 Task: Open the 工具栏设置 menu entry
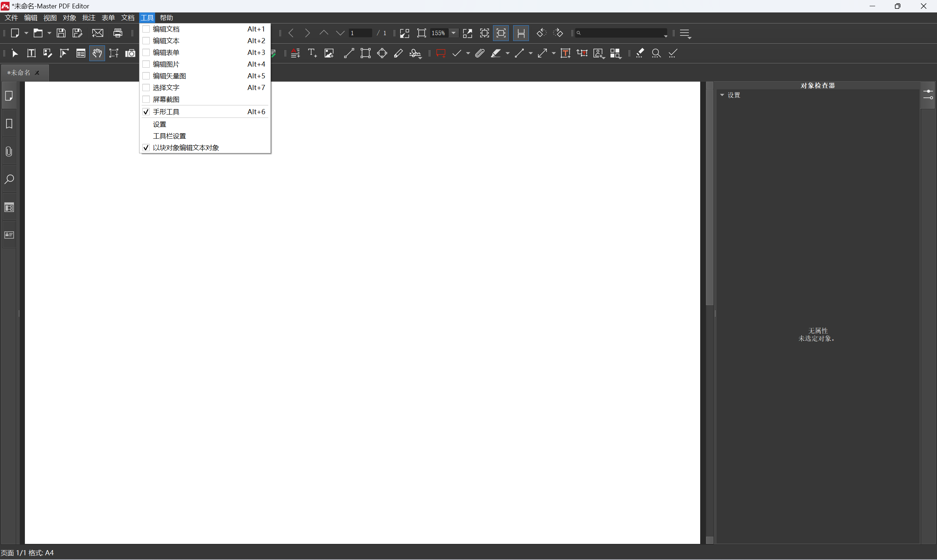click(169, 136)
